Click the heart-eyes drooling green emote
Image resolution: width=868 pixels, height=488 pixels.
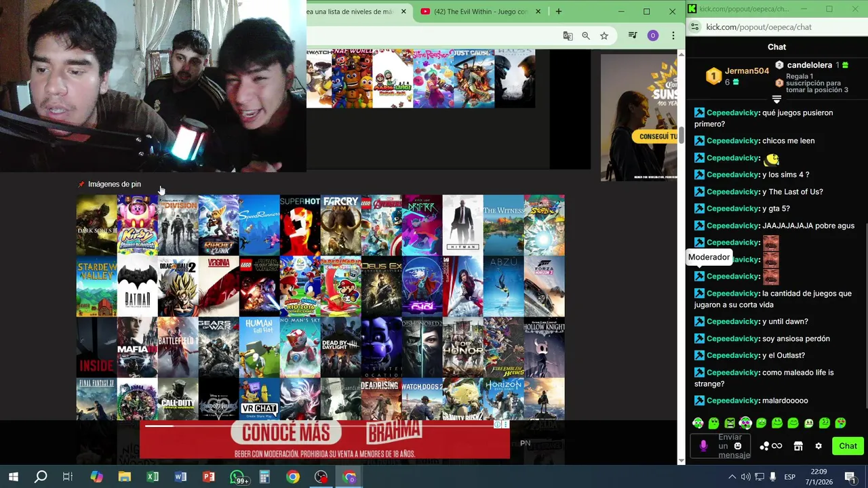pyautogui.click(x=840, y=423)
